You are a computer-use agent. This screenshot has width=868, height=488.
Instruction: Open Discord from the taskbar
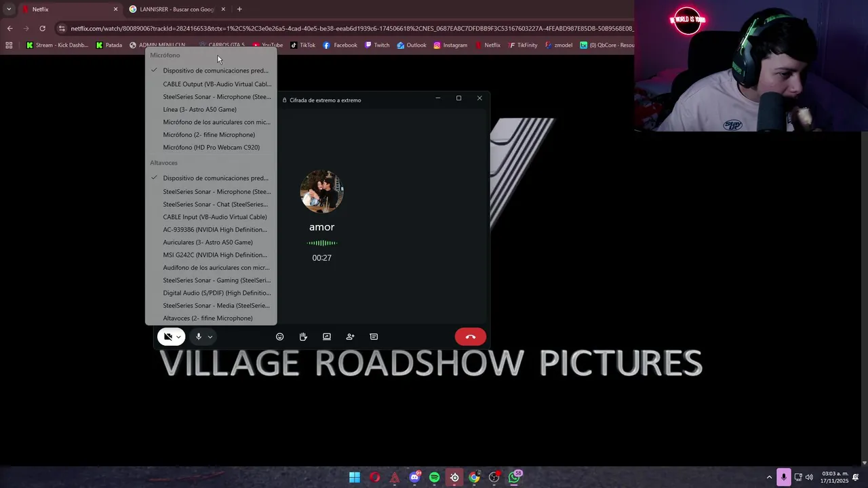(414, 477)
